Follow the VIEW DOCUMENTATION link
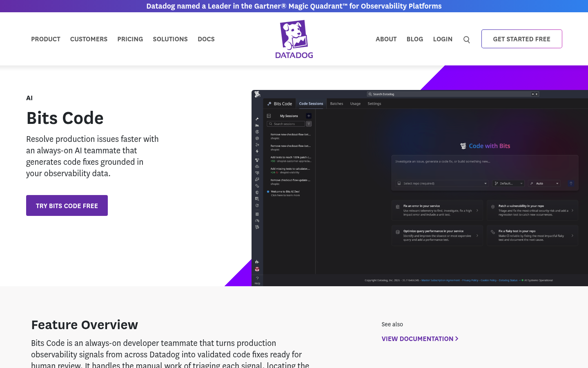Image resolution: width=588 pixels, height=368 pixels. coord(420,339)
